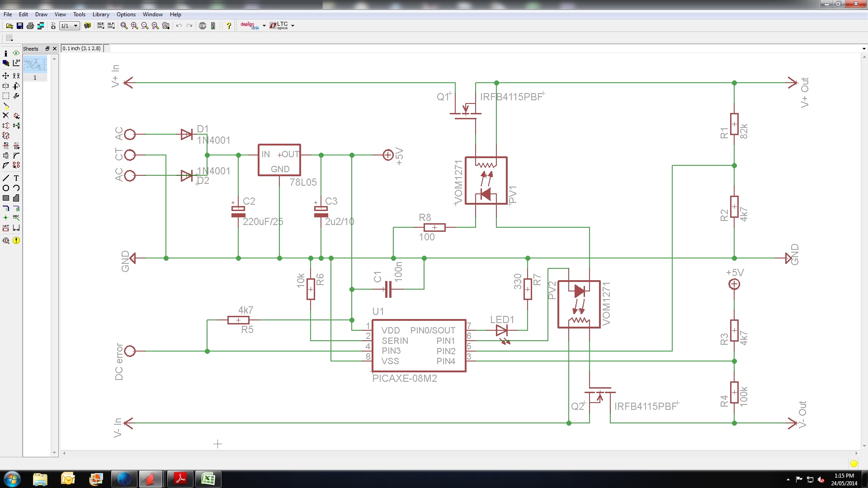Select the Circle tool

tap(6, 188)
